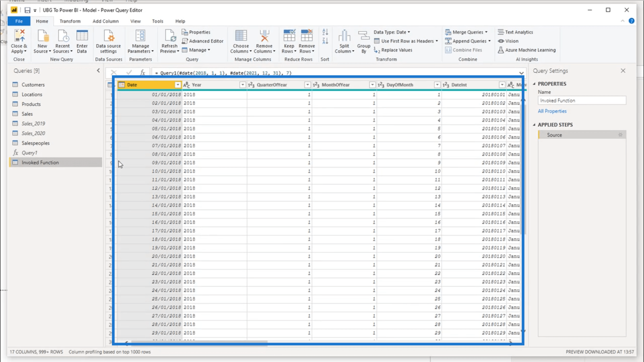This screenshot has height=362, width=644.
Task: Open Recent Sources icon
Action: coord(63,36)
